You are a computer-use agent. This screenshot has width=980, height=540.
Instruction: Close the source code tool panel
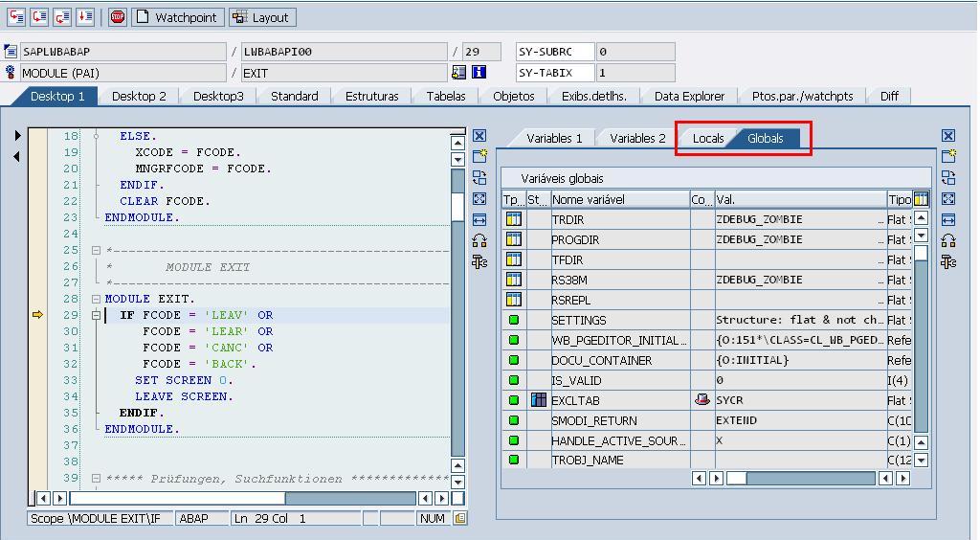point(479,136)
